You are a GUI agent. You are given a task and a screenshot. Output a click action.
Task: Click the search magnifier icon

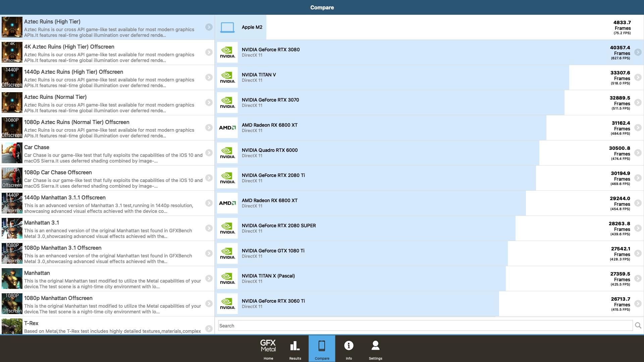click(x=638, y=325)
